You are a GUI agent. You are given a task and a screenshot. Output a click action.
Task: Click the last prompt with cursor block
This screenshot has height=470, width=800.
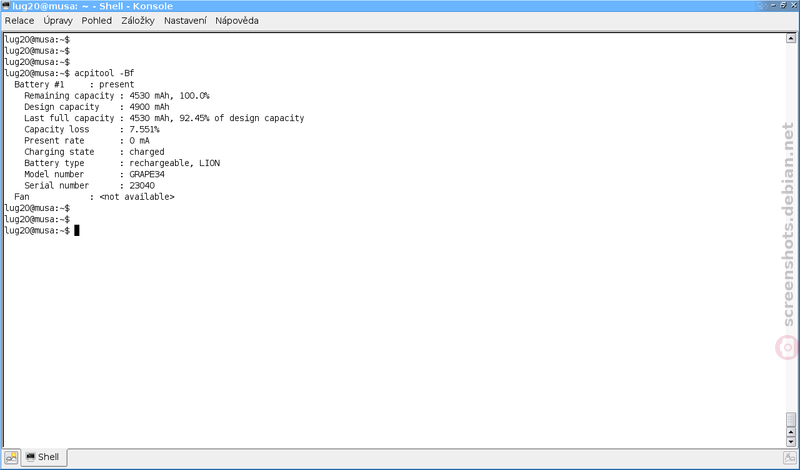pos(42,230)
